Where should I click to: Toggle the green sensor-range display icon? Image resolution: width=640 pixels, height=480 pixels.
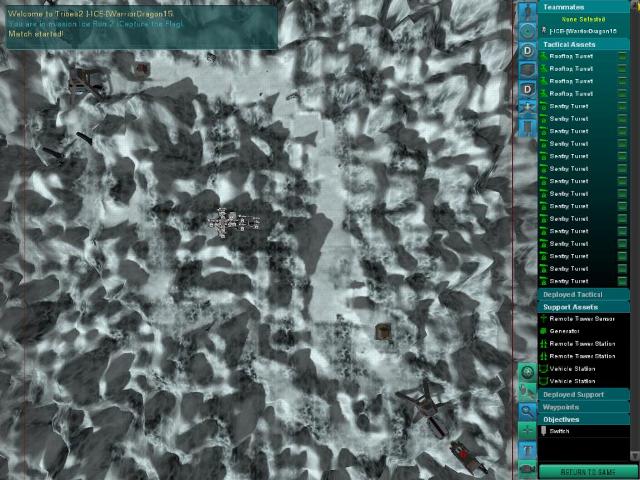click(527, 372)
